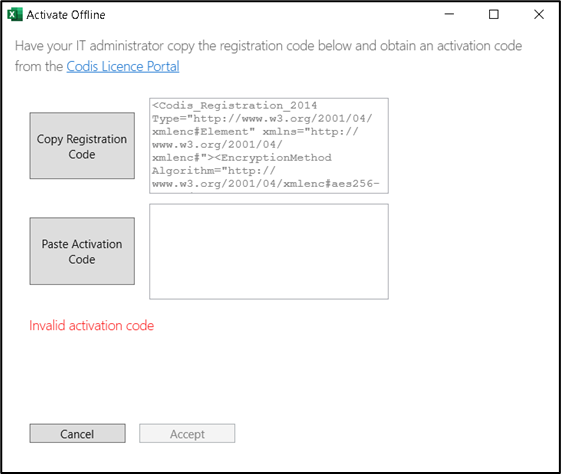Cancel the offline activation
Screen dimensions: 561x474
click(x=78, y=434)
